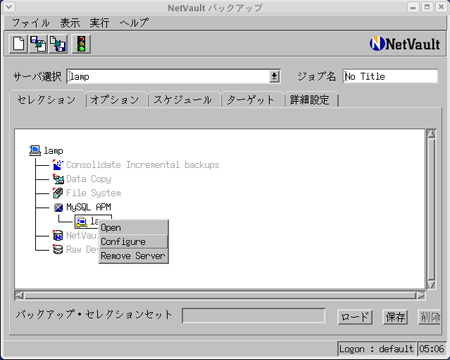Click the Consolidate Incremental backups plugin icon
Viewport: 450px width, 360px height.
tap(58, 165)
